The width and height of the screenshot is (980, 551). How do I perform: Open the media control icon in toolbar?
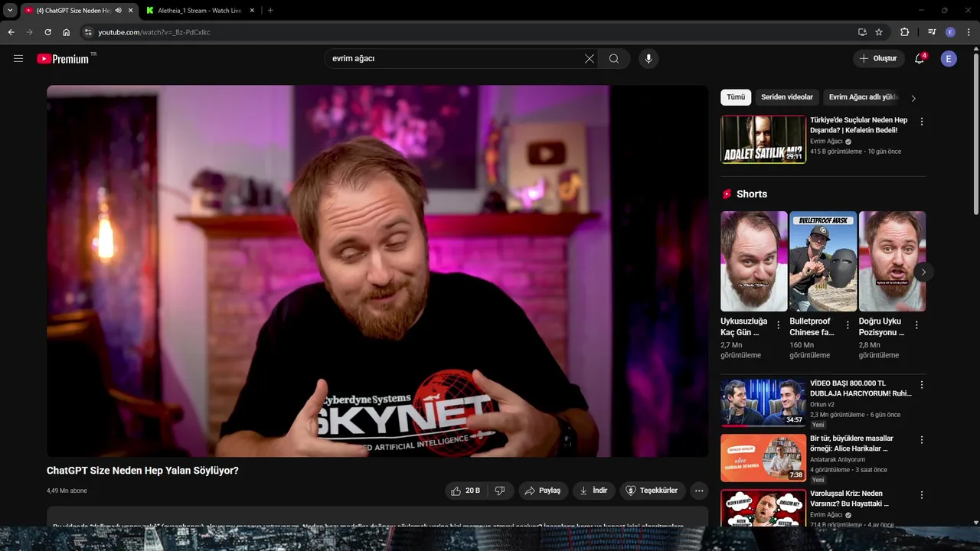coord(932,32)
